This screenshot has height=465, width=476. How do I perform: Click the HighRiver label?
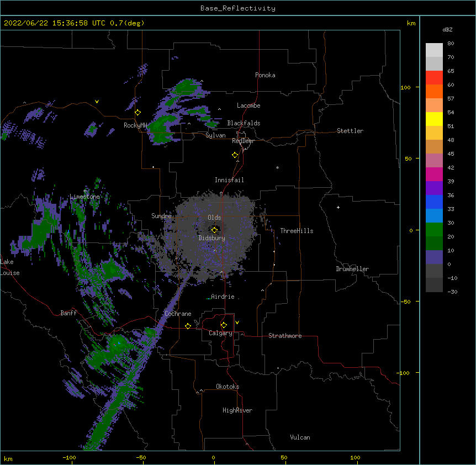click(x=237, y=410)
